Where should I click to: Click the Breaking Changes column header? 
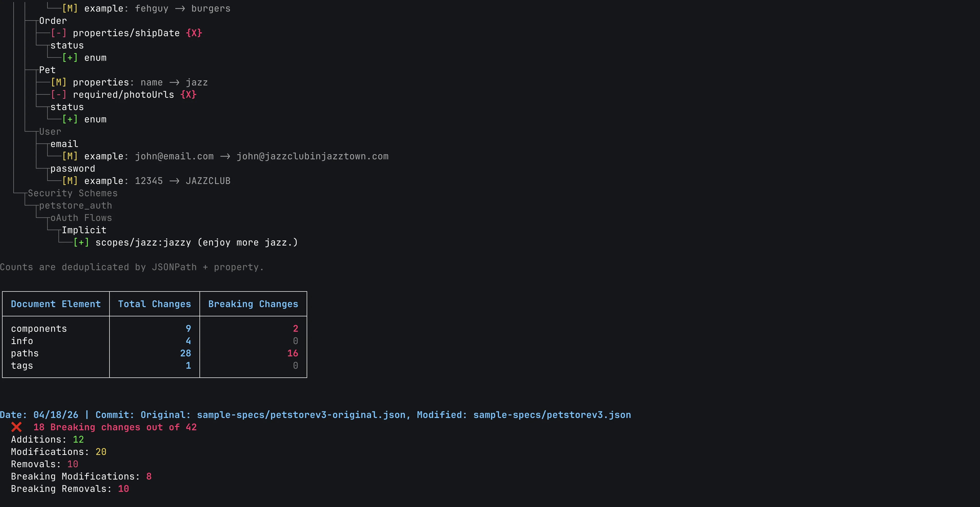(253, 304)
